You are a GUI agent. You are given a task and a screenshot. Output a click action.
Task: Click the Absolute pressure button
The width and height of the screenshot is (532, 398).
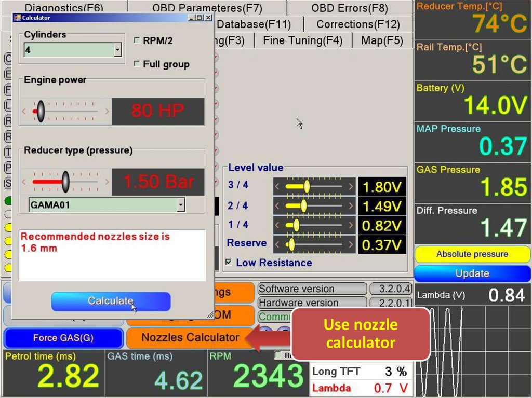[x=472, y=254]
